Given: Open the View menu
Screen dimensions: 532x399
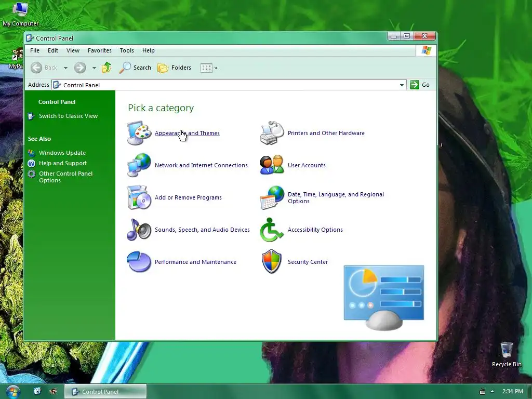Looking at the screenshot, I should tap(73, 50).
